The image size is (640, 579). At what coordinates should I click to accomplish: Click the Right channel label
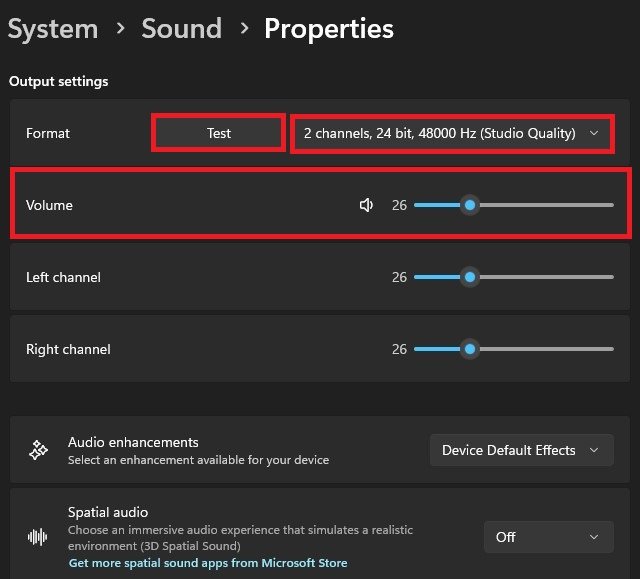pyautogui.click(x=68, y=349)
